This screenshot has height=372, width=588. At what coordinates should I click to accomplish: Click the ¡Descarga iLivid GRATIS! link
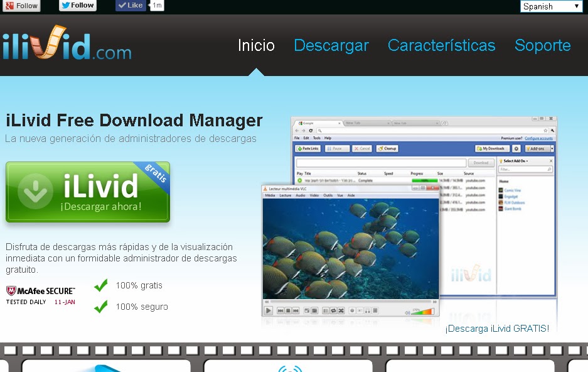click(x=497, y=329)
